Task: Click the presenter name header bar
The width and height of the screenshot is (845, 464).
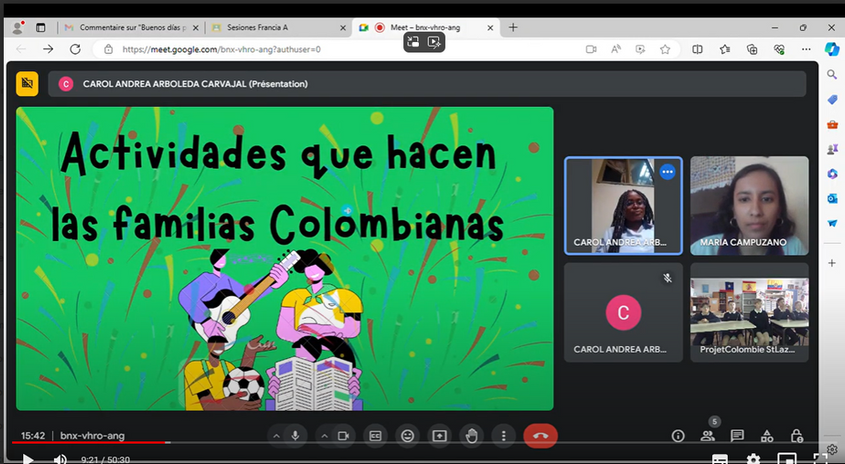Action: (427, 84)
